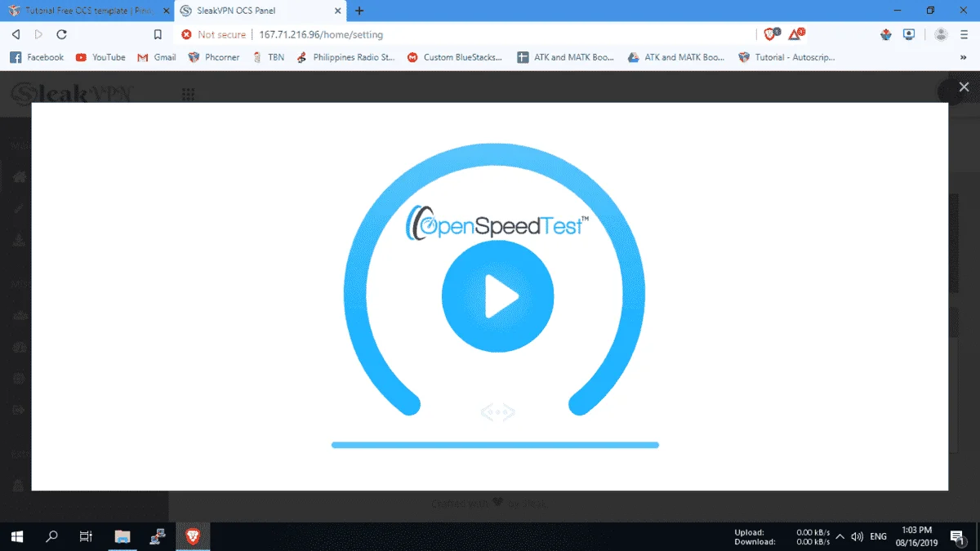Image resolution: width=980 pixels, height=551 pixels.
Task: Open the browser profile avatar
Action: point(941,34)
